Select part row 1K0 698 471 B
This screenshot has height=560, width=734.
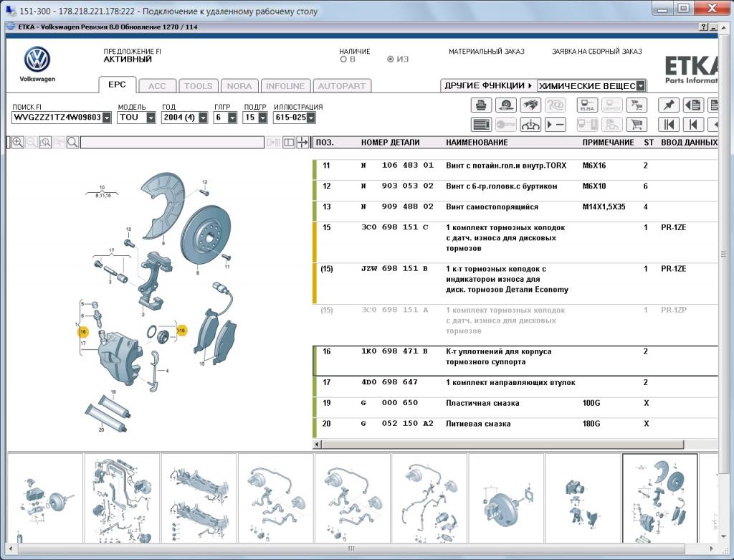tap(515, 361)
